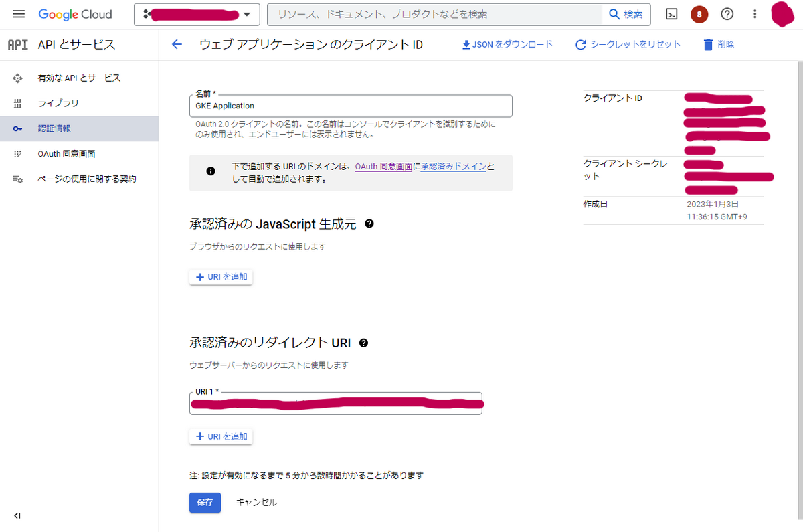Open the user account avatar
This screenshot has height=532, width=803.
(783, 14)
